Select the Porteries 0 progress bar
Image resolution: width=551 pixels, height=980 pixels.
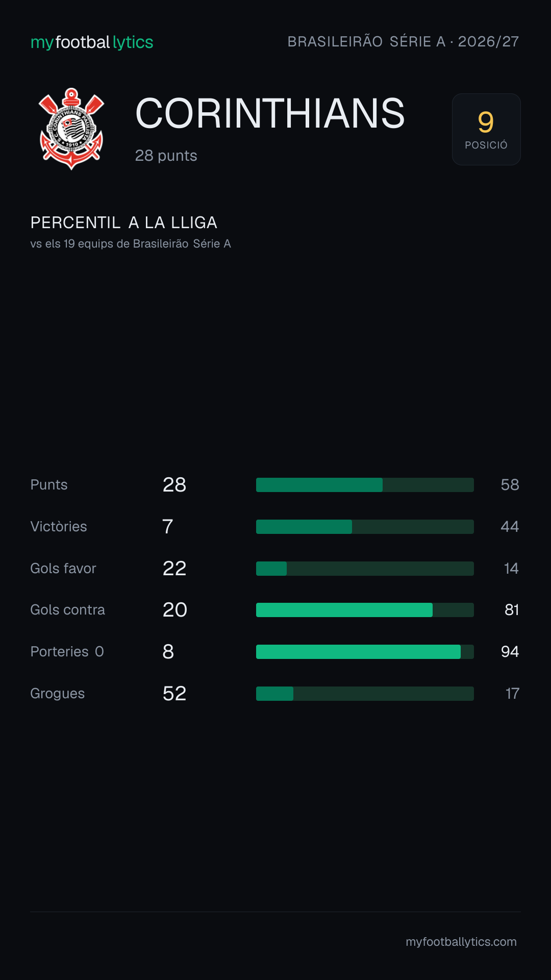[x=365, y=652]
